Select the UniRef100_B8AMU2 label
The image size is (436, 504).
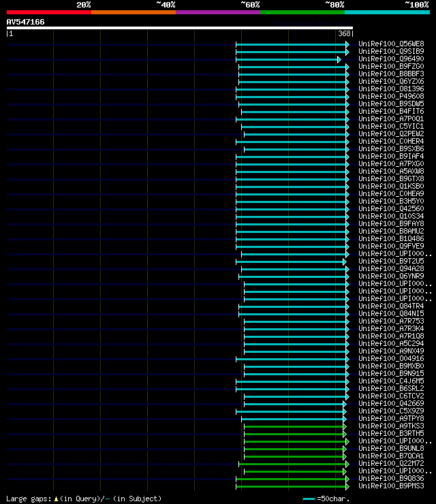(x=391, y=231)
